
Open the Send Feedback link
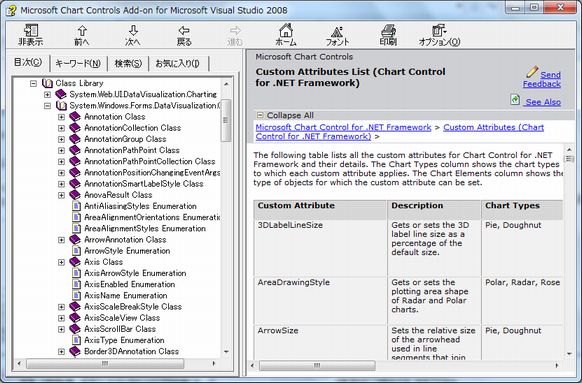pos(542,79)
